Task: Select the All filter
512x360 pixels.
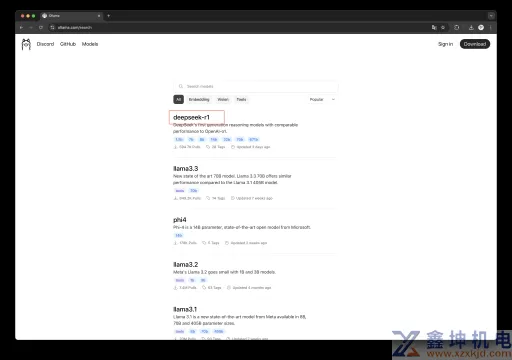Action: click(x=178, y=99)
